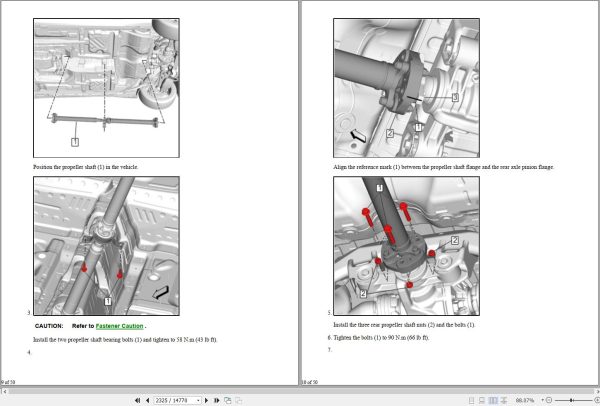
Task: Go to the previous page
Action: click(x=147, y=400)
